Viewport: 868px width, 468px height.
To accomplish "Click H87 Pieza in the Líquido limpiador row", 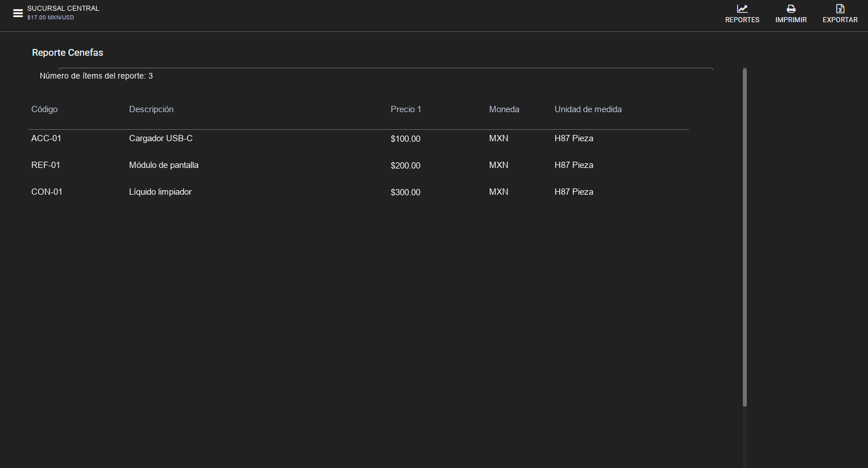I will tap(574, 192).
